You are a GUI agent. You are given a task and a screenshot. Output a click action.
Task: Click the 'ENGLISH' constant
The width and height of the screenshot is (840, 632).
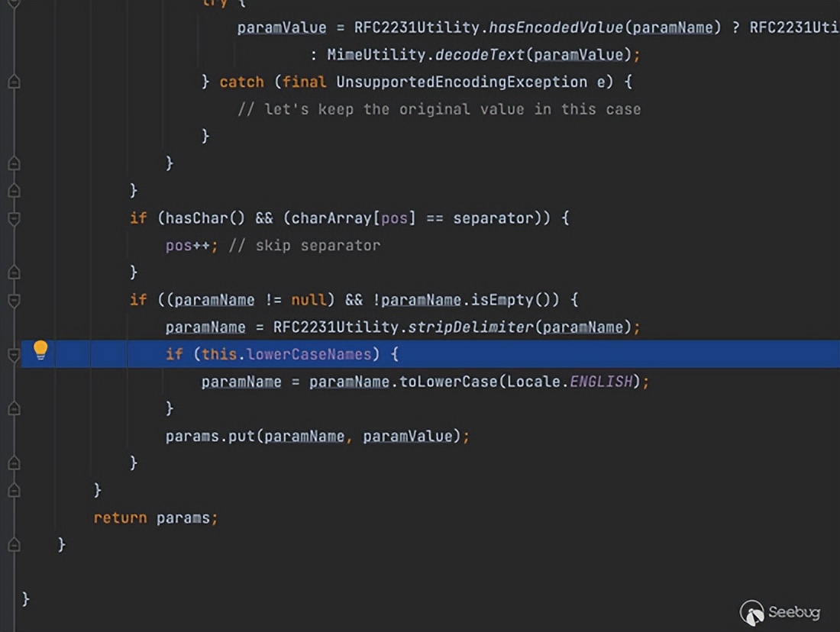[601, 382]
